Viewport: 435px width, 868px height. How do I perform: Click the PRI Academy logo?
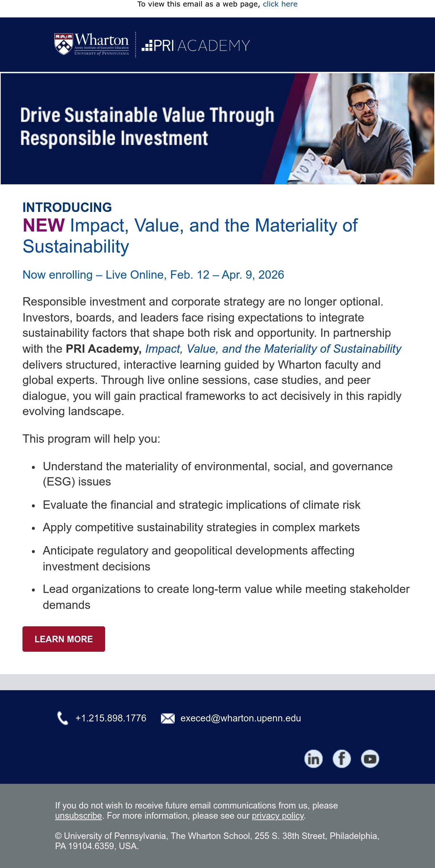[196, 46]
